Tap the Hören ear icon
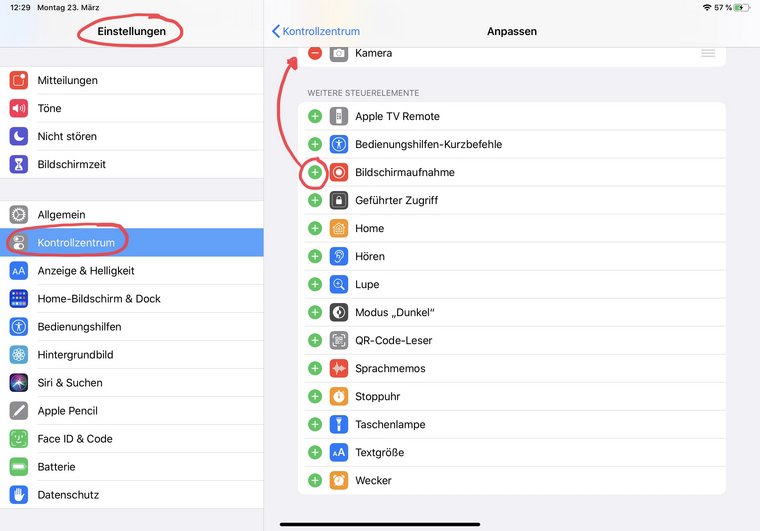This screenshot has height=531, width=760. (339, 256)
